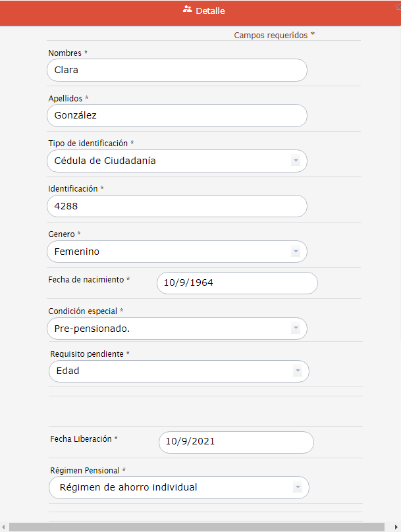Click the Genero field label
Screen dimensions: 401x532
pos(64,234)
